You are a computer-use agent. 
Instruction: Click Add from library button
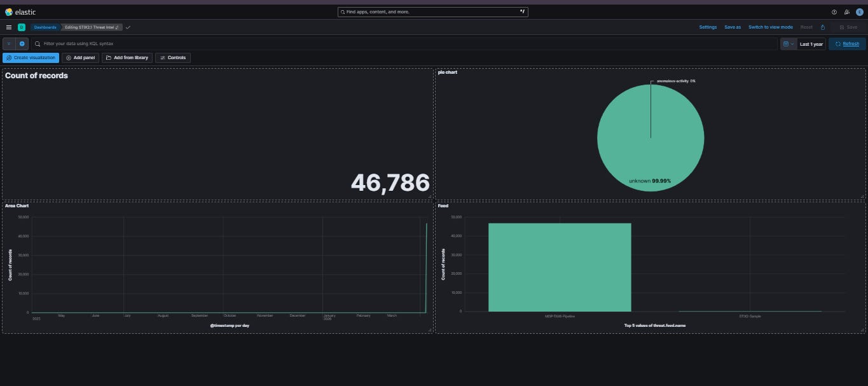click(x=127, y=58)
